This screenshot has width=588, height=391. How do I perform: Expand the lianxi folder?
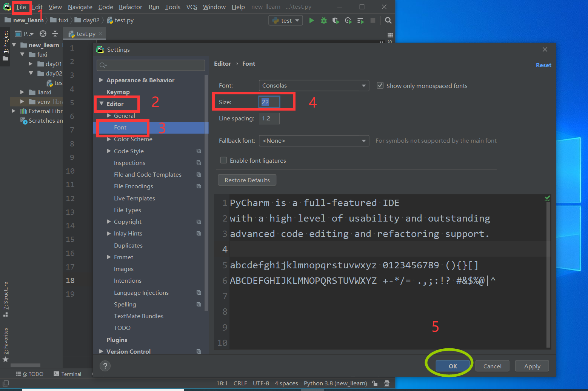(22, 92)
